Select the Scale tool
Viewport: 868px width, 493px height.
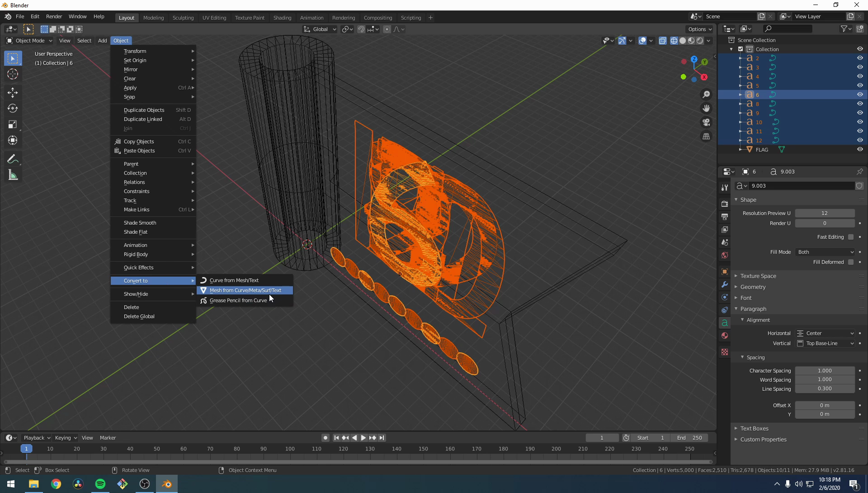tap(13, 124)
